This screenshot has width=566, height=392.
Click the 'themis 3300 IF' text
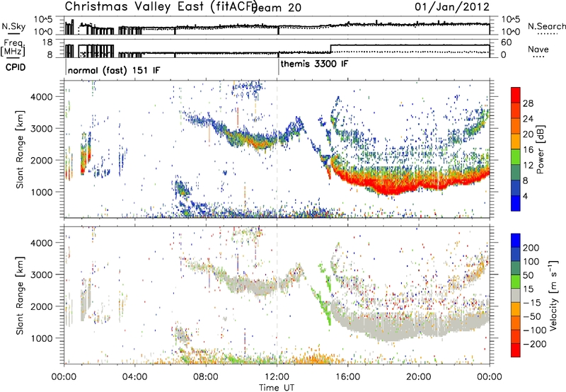(314, 64)
